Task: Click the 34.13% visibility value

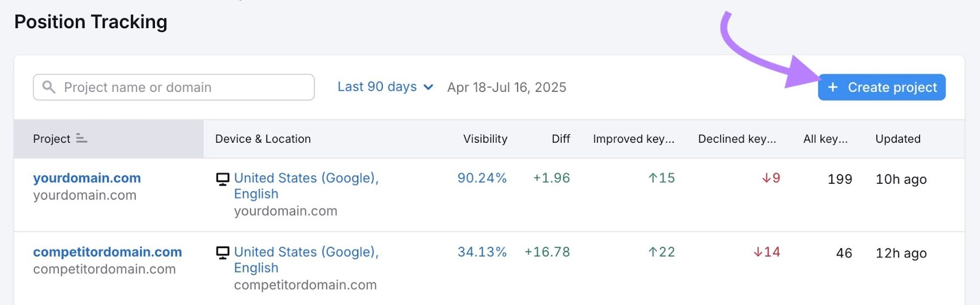Action: point(482,252)
